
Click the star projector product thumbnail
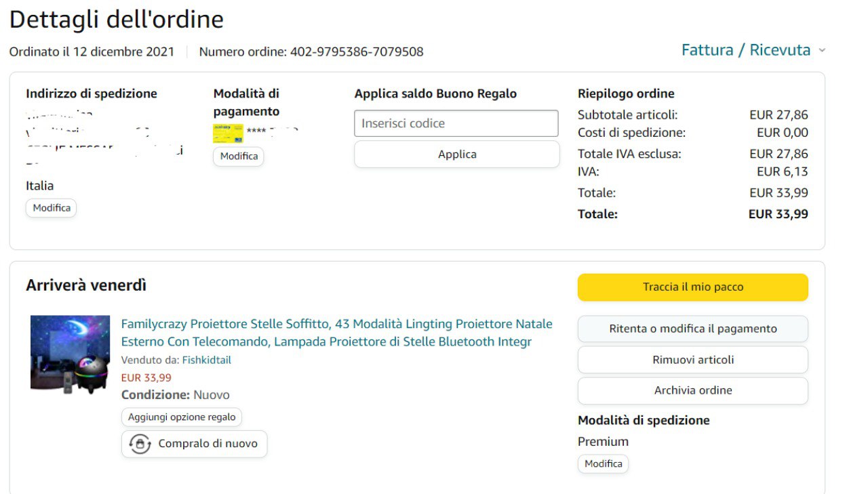[x=70, y=354]
